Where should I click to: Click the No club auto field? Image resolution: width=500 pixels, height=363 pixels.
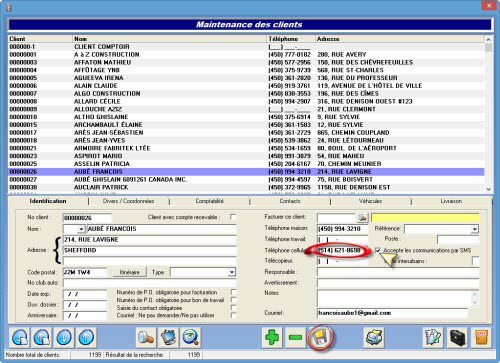[x=149, y=283]
